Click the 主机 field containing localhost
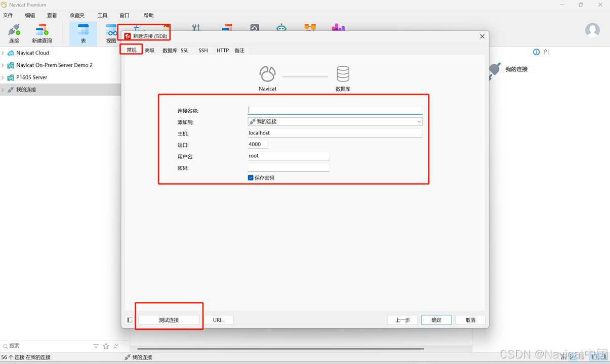Viewport: 610px width, 364px height. tap(335, 133)
